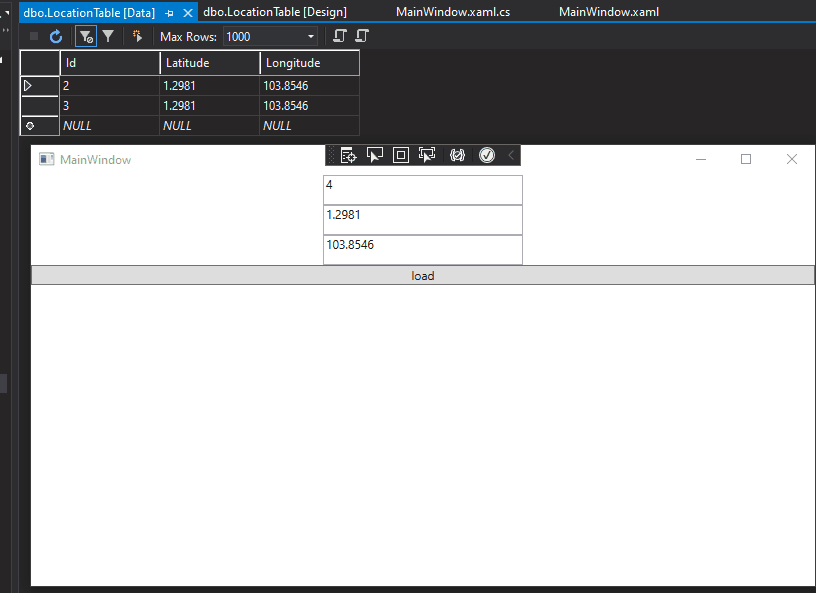This screenshot has height=593, width=816.
Task: Focus the text box containing 103.8546
Action: 423,250
